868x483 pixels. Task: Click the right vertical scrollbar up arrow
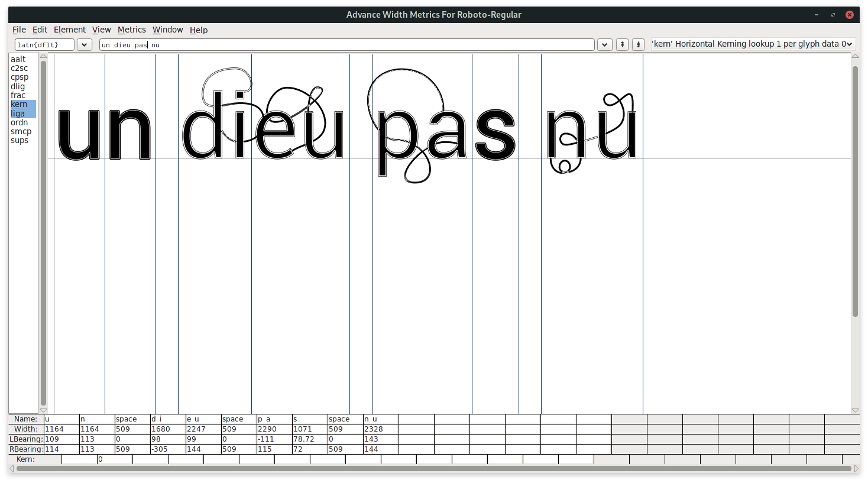pyautogui.click(x=855, y=56)
